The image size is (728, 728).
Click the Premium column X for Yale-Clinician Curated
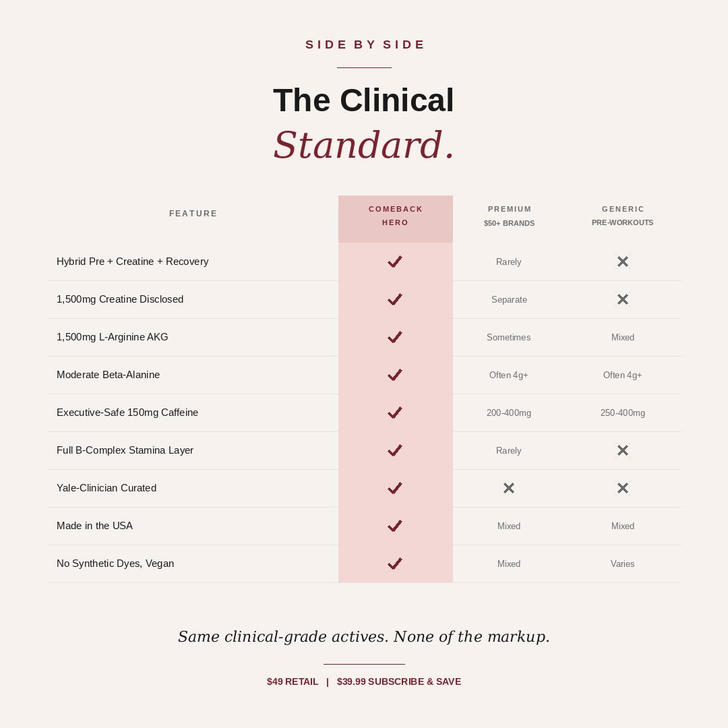click(x=509, y=489)
